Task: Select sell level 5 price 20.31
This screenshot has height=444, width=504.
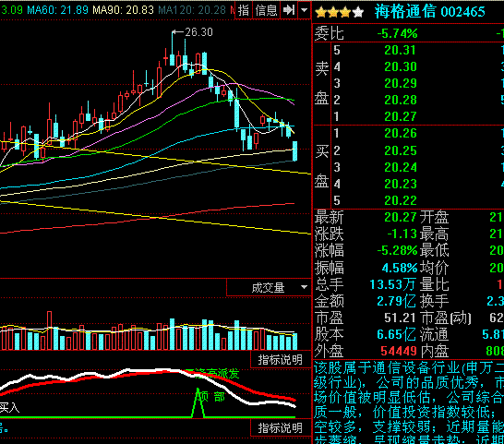Action: click(401, 50)
